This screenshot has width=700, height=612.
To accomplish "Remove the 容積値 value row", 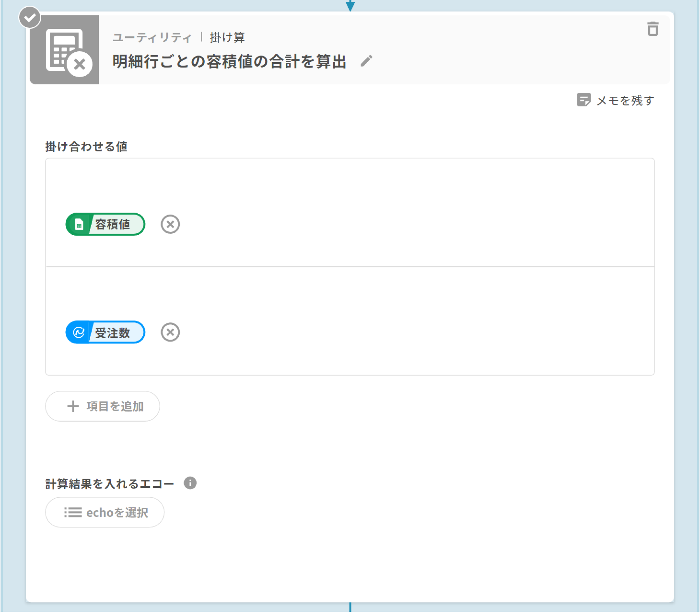I will pos(170,224).
